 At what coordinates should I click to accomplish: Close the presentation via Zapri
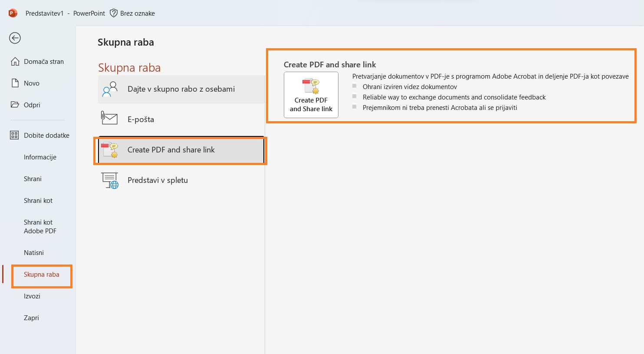pos(31,318)
